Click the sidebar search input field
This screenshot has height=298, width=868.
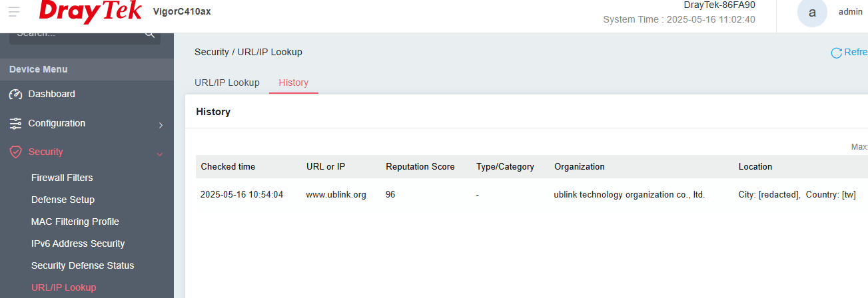(77, 34)
